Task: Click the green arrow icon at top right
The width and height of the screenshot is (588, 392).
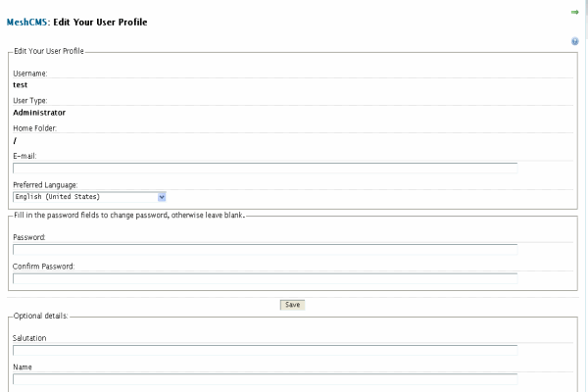Action: (574, 13)
